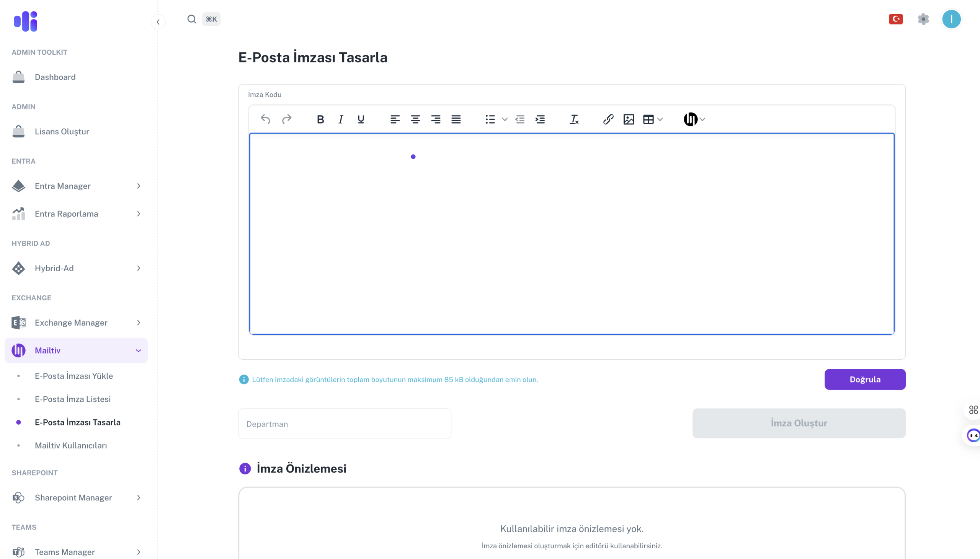Click the Doğrula button
Viewport: 980px width, 559px height.
(x=864, y=379)
